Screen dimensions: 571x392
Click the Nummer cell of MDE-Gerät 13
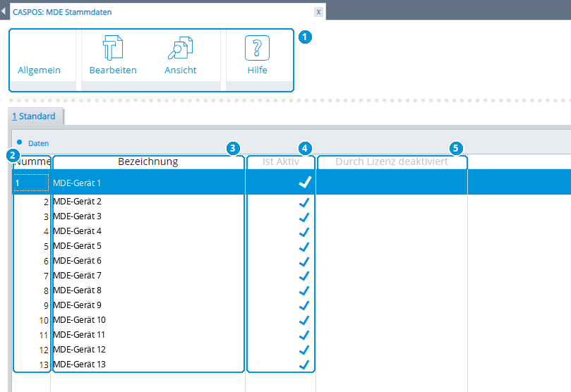click(x=32, y=365)
